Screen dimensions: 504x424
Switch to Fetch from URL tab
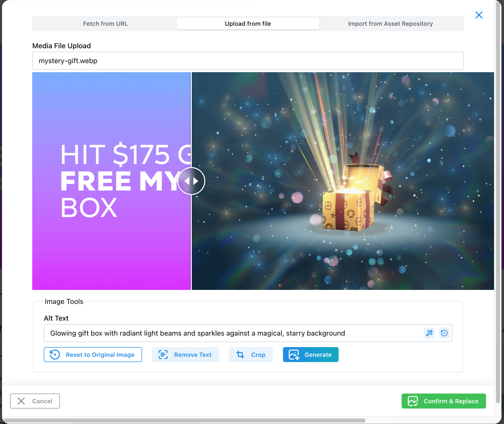[x=105, y=24]
